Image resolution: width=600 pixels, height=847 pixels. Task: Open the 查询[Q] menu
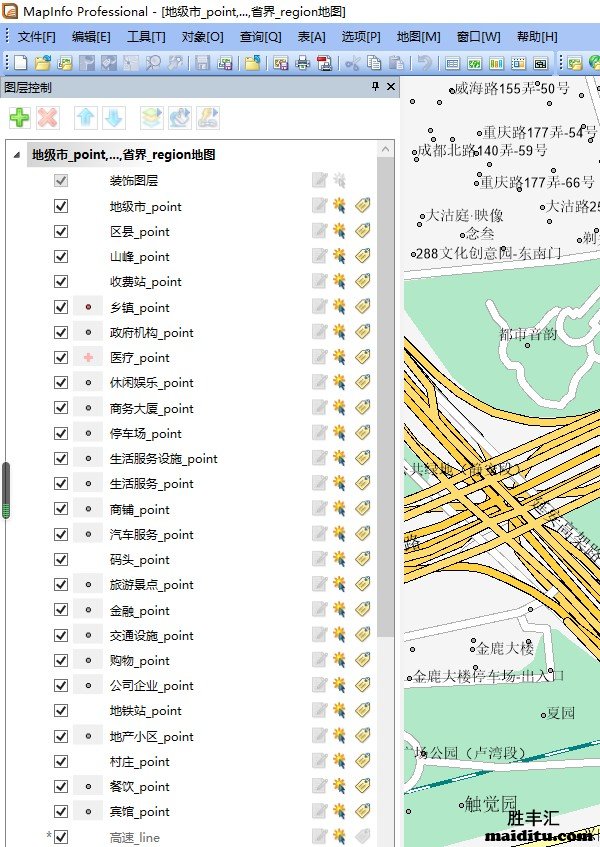tap(260, 37)
